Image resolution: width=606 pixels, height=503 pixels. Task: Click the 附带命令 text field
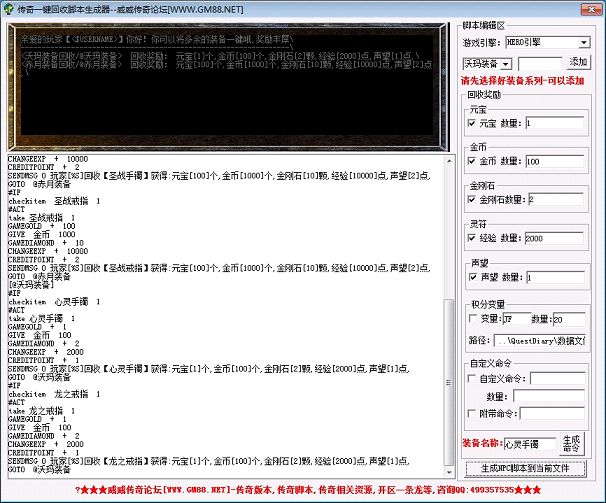tap(552, 413)
